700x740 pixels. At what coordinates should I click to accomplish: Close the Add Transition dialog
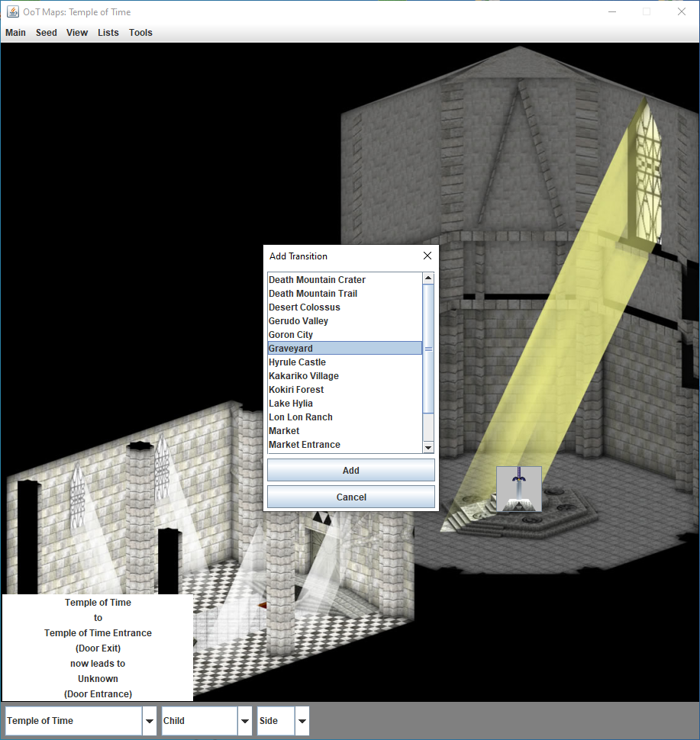427,256
